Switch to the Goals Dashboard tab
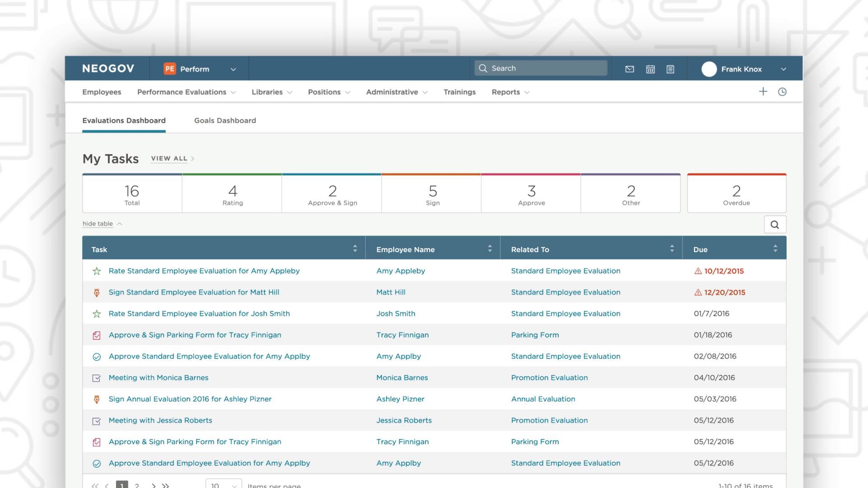This screenshot has height=488, width=868. tap(225, 121)
